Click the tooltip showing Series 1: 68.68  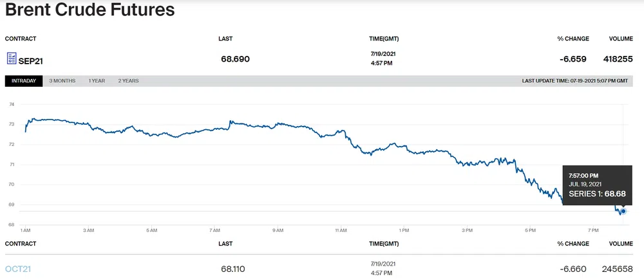593,184
